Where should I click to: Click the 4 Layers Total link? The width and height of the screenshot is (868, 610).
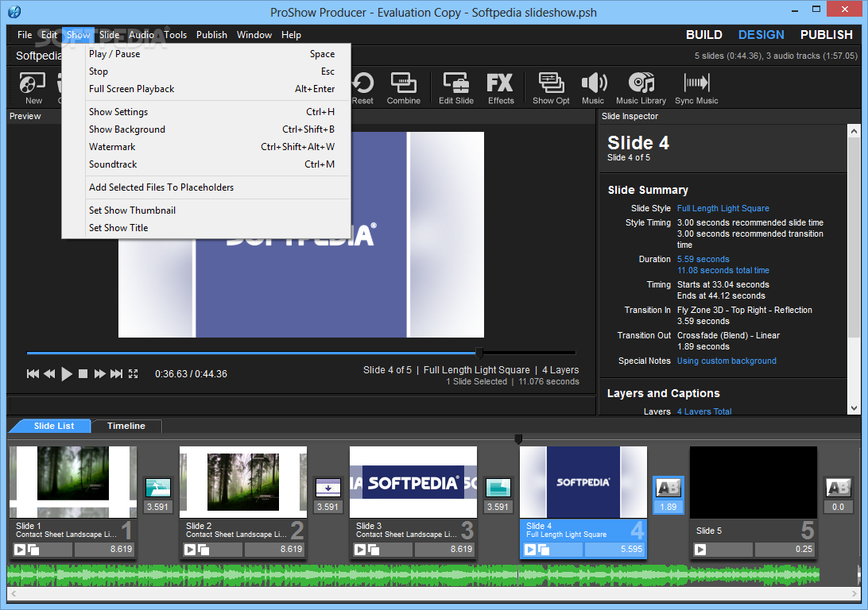coord(704,411)
